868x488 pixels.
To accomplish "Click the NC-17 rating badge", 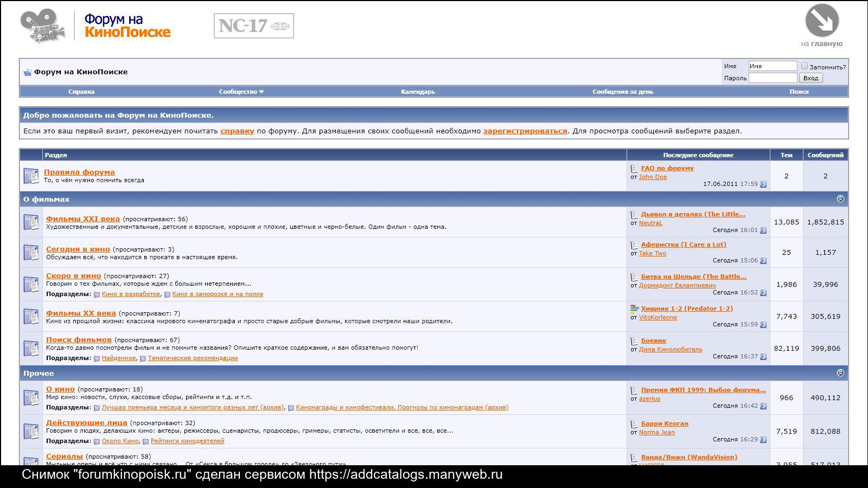I will (254, 26).
